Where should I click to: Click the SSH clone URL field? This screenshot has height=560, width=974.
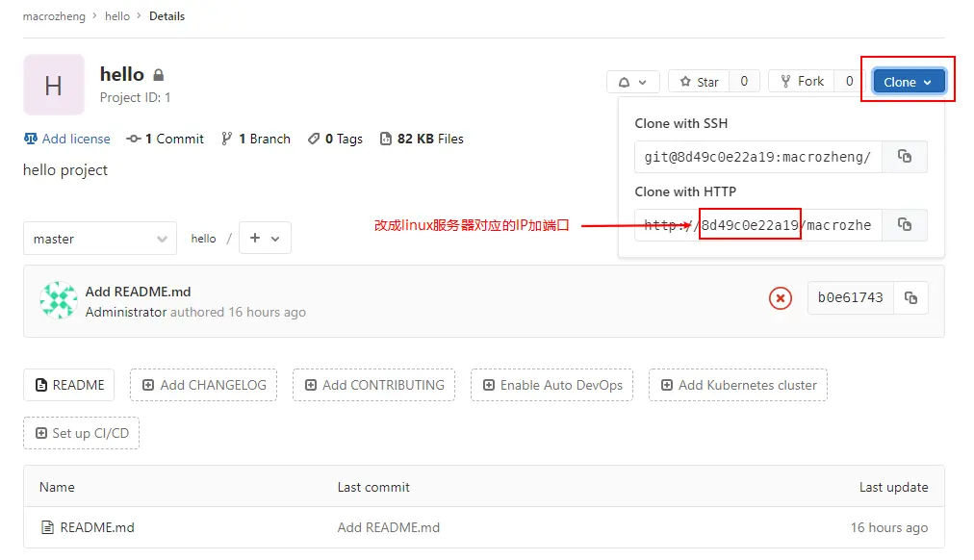point(757,157)
